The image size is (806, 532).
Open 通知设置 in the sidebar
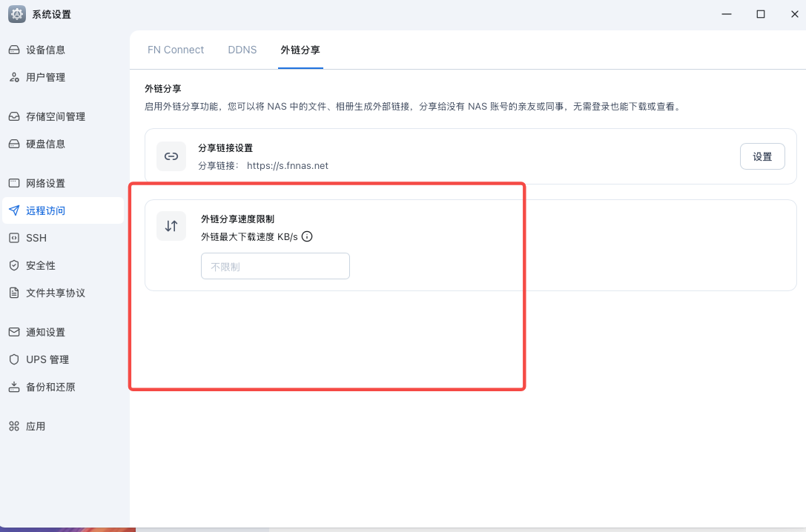point(63,332)
